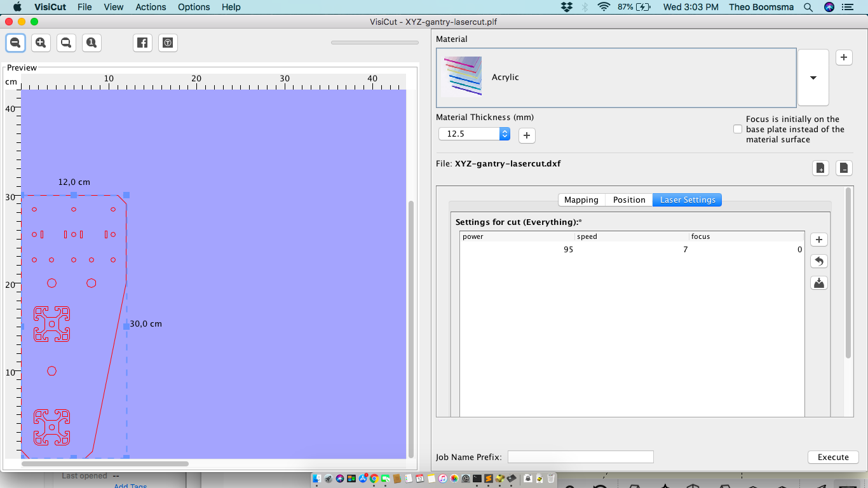Switch to the Position tab

coord(629,200)
